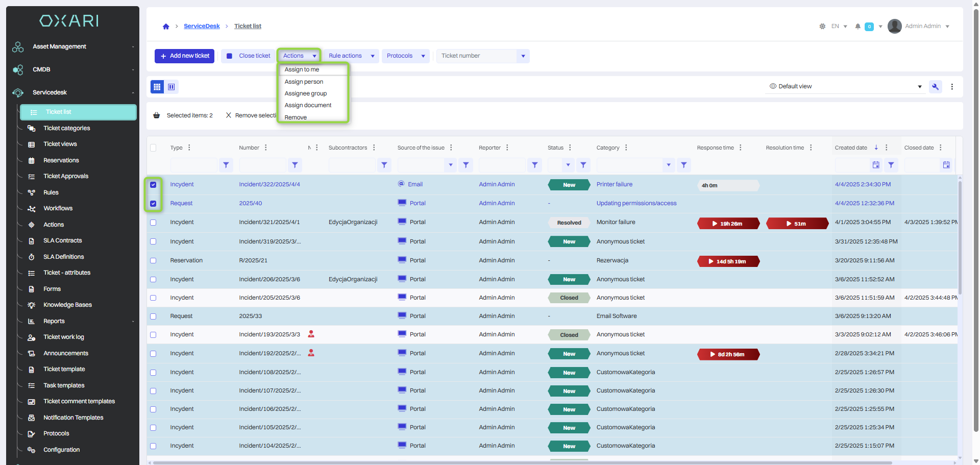980x465 pixels.
Task: Switch to column view layout icon
Action: click(171, 87)
